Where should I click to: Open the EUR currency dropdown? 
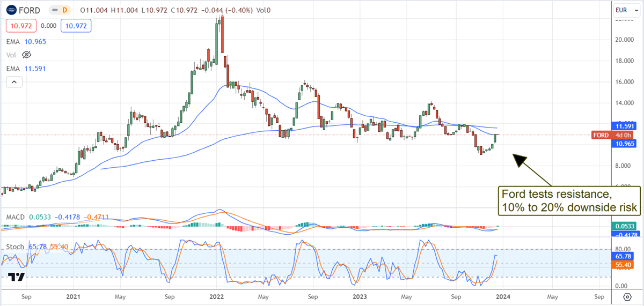pyautogui.click(x=627, y=10)
